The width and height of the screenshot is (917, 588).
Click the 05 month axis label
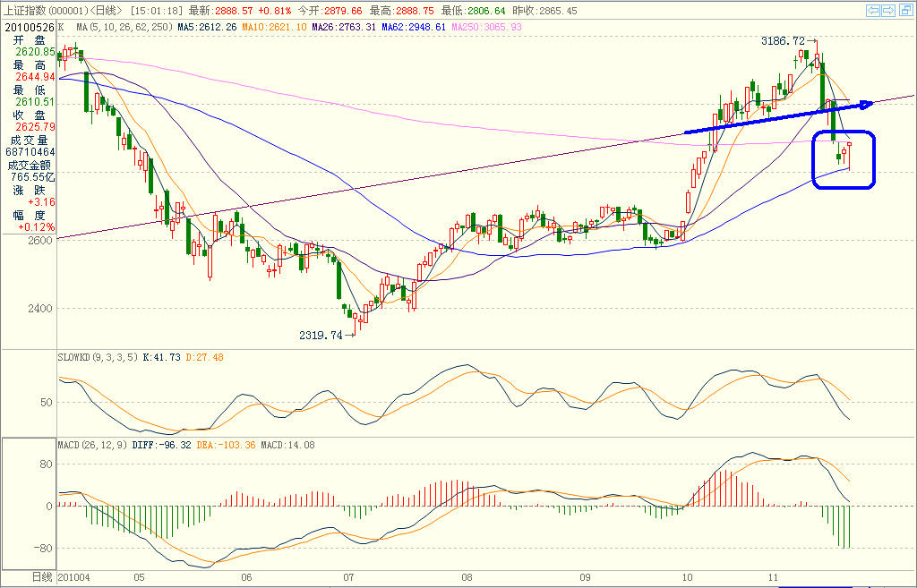(x=139, y=578)
